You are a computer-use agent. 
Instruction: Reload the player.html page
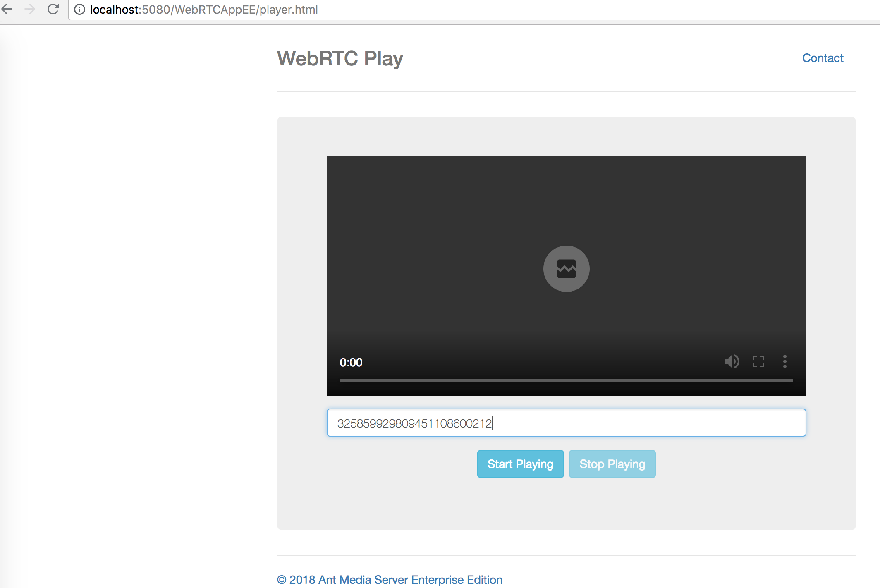pos(53,9)
